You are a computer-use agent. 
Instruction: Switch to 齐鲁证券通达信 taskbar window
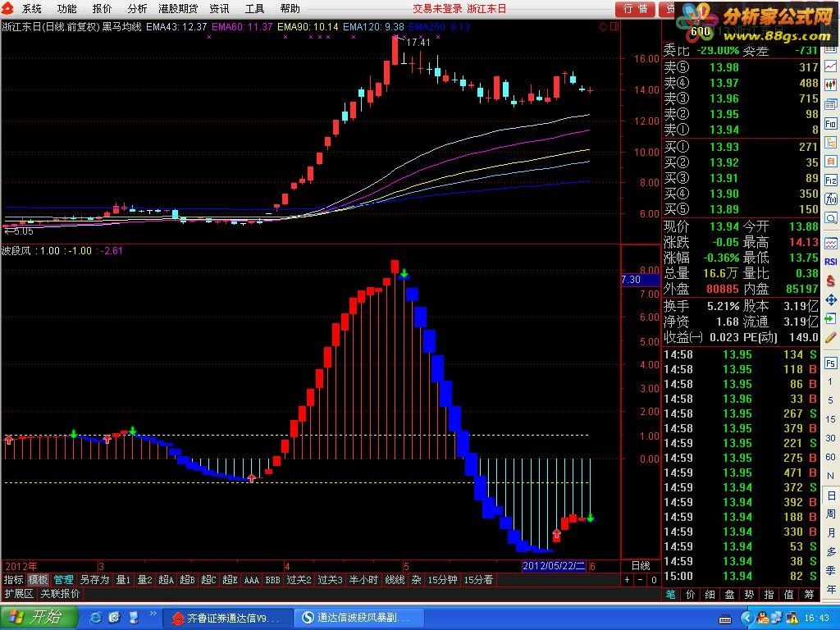click(x=227, y=618)
